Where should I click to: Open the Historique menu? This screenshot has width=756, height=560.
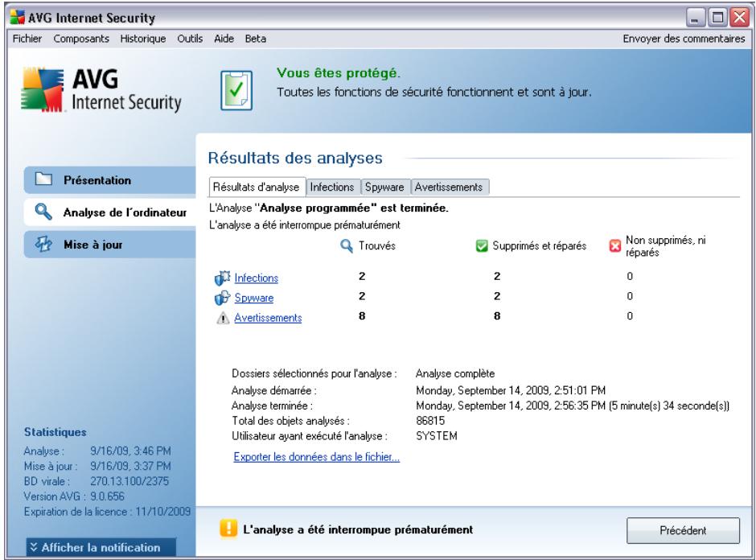[x=142, y=39]
